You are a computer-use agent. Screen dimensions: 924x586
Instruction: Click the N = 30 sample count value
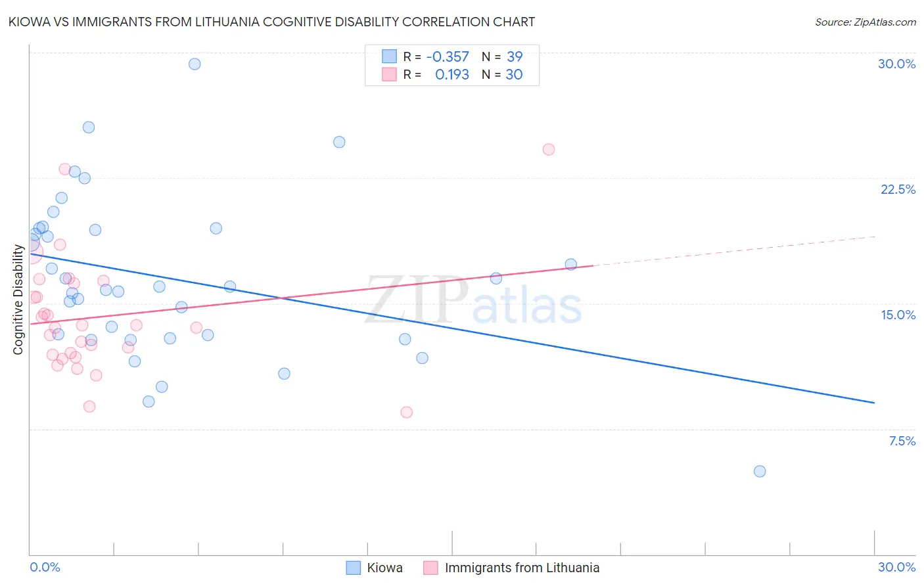tap(502, 74)
